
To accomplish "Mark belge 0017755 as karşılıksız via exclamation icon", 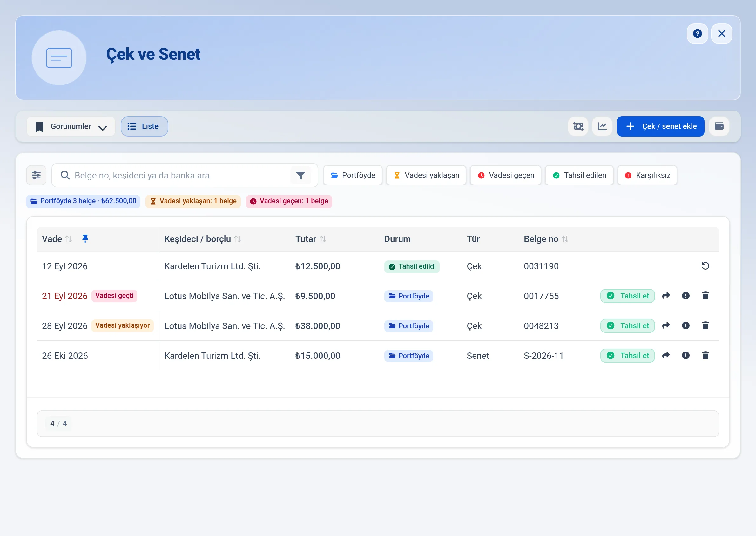I will point(686,296).
